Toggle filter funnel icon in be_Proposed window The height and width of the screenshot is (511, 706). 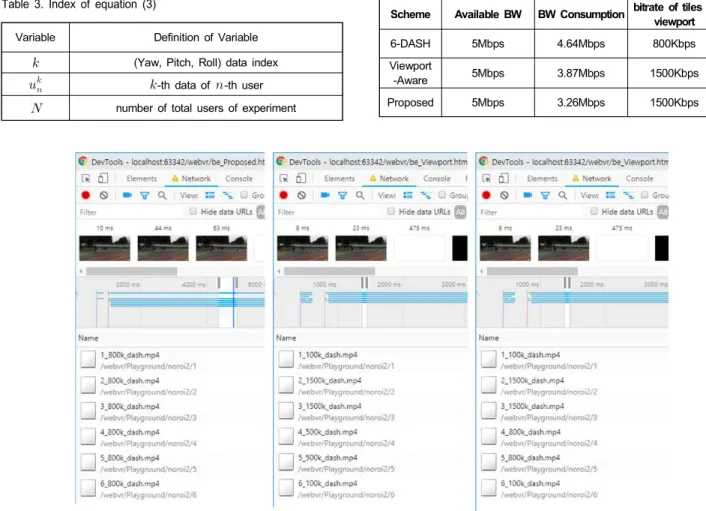(145, 195)
